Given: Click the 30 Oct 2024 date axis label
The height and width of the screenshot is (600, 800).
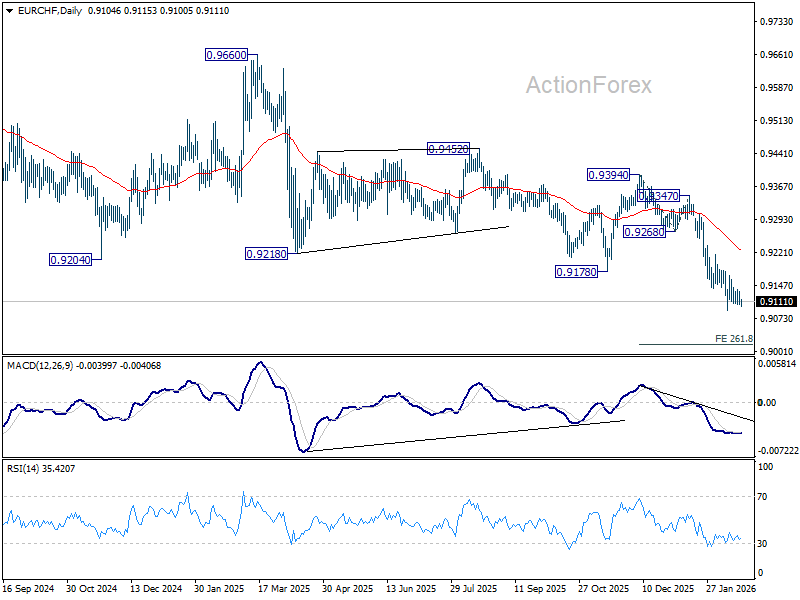Looking at the screenshot, I should pyautogui.click(x=91, y=588).
